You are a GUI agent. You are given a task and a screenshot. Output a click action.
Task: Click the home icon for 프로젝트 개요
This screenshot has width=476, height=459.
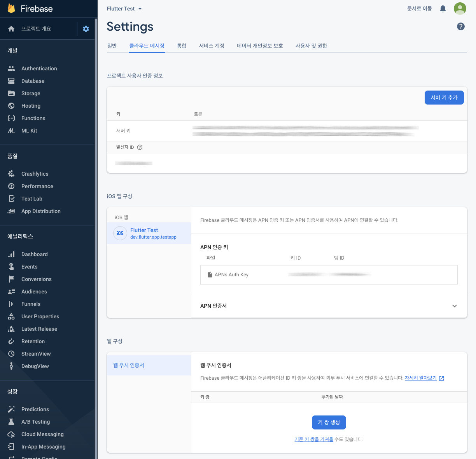pos(11,29)
